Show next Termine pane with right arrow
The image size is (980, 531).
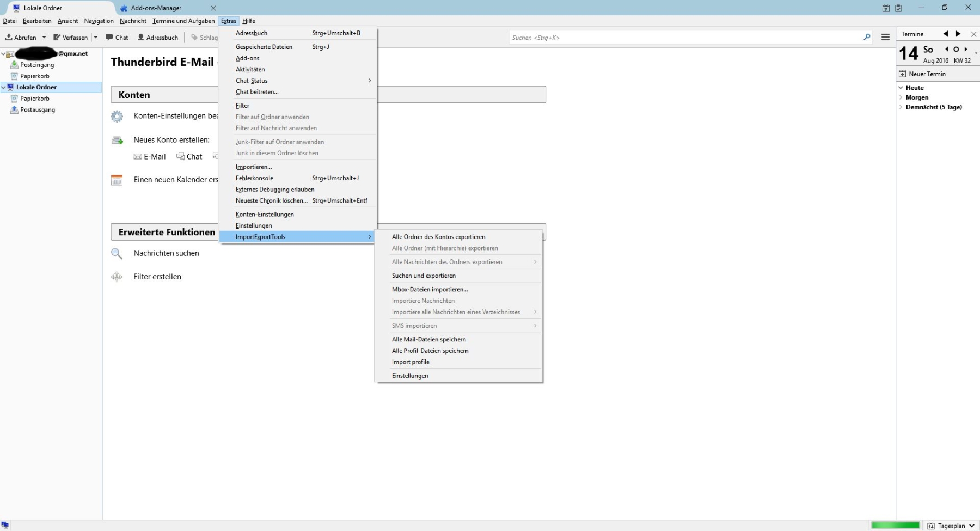(x=958, y=34)
